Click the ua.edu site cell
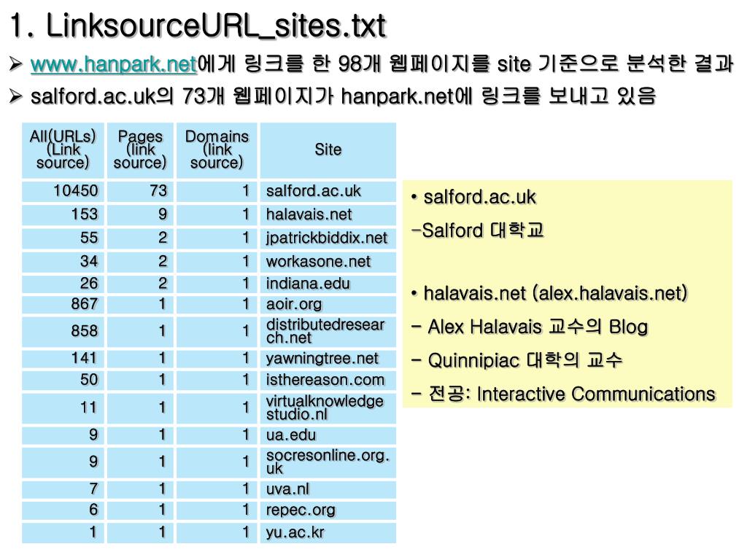This screenshot has width=747, height=560. (x=328, y=435)
